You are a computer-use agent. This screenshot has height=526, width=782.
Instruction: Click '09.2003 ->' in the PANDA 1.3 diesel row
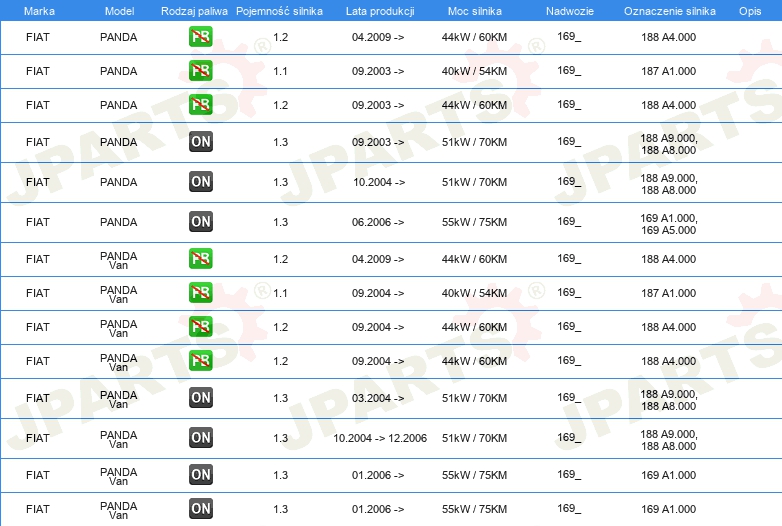(x=378, y=142)
